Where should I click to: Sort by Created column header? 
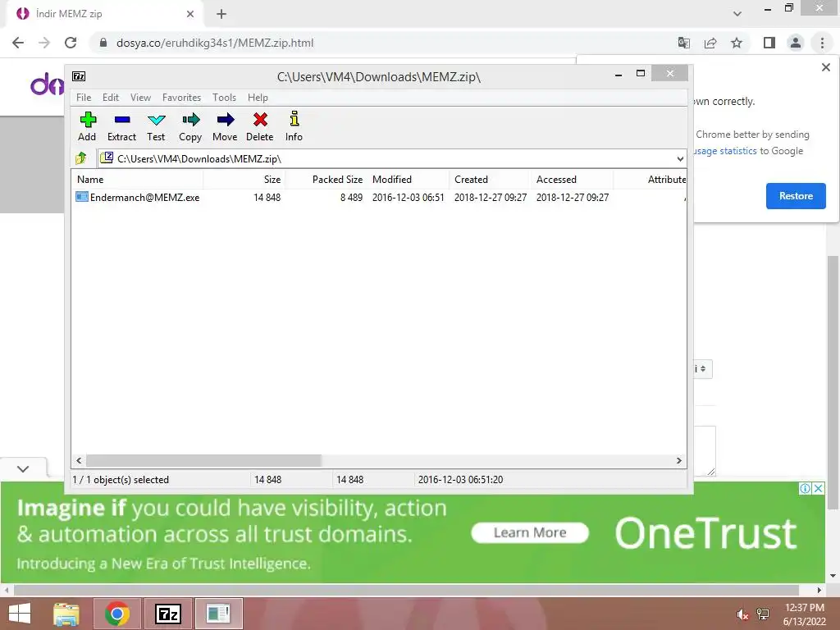(x=491, y=180)
